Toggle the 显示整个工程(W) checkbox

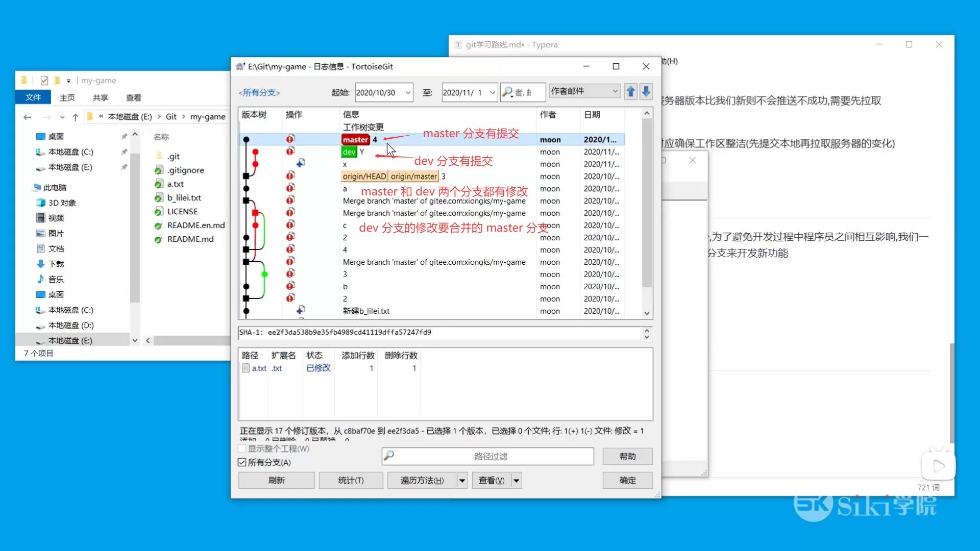pyautogui.click(x=242, y=448)
